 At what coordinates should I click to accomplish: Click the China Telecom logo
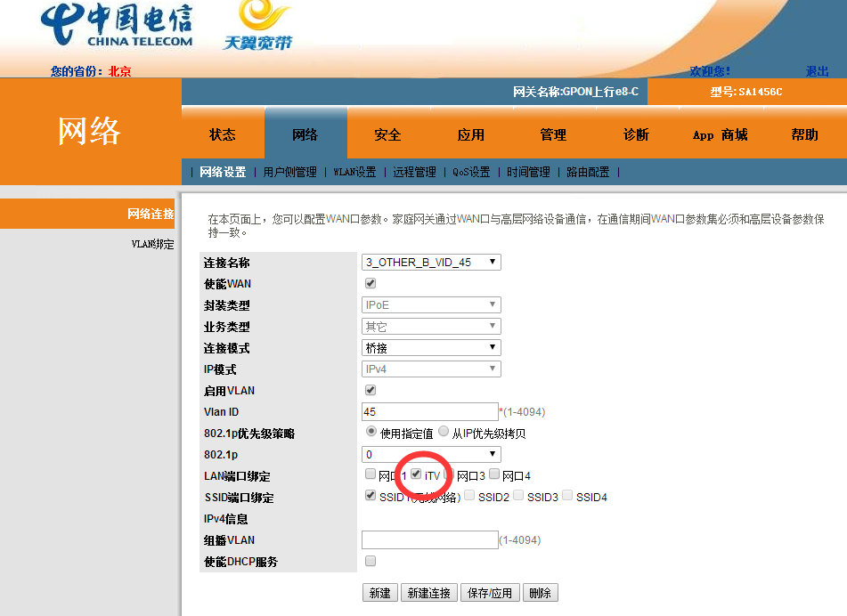pos(116,26)
